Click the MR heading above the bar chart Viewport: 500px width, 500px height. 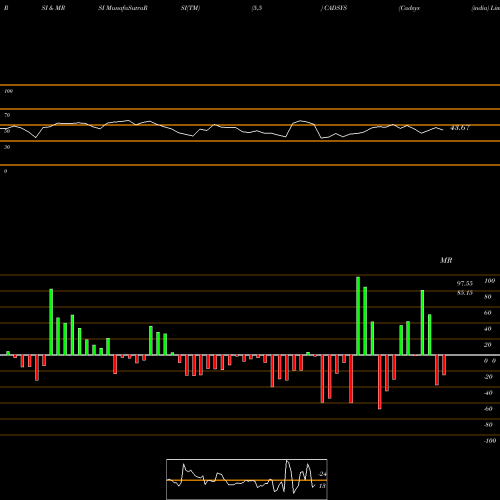pyautogui.click(x=446, y=260)
